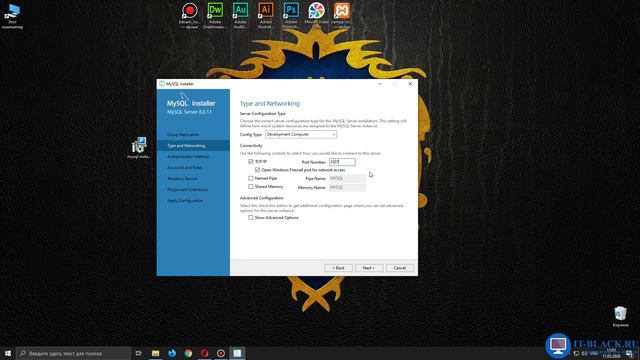Image resolution: width=640 pixels, height=360 pixels.
Task: Open Task View in the taskbar
Action: [x=139, y=353]
